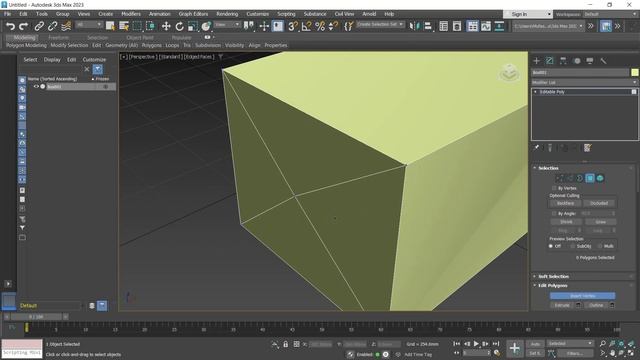Click the Select and Place tool

coord(206,27)
